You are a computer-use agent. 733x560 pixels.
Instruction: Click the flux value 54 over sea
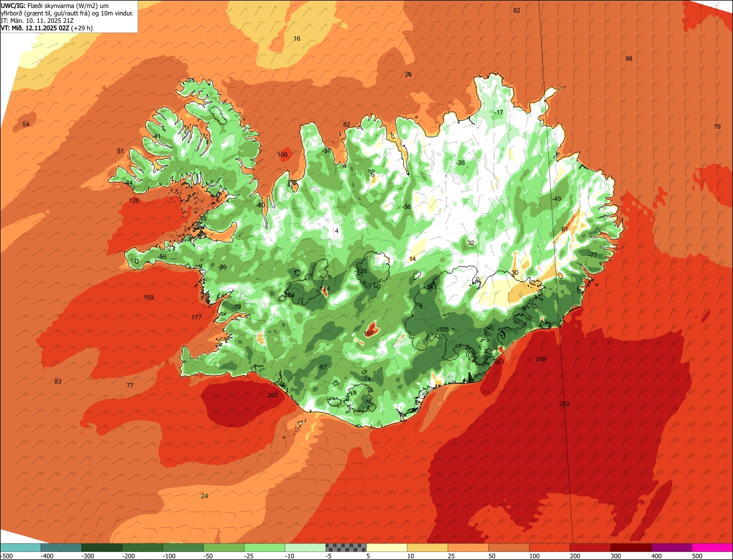pyautogui.click(x=26, y=124)
